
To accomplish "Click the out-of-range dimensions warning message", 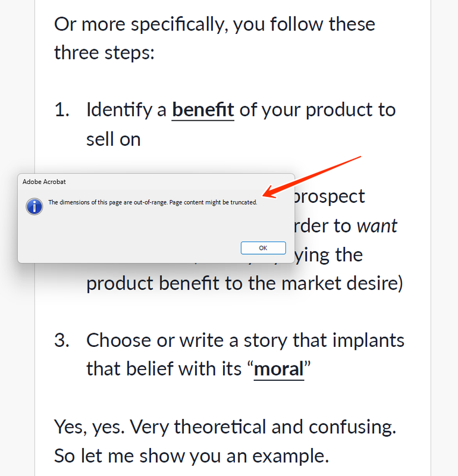I will coord(153,202).
